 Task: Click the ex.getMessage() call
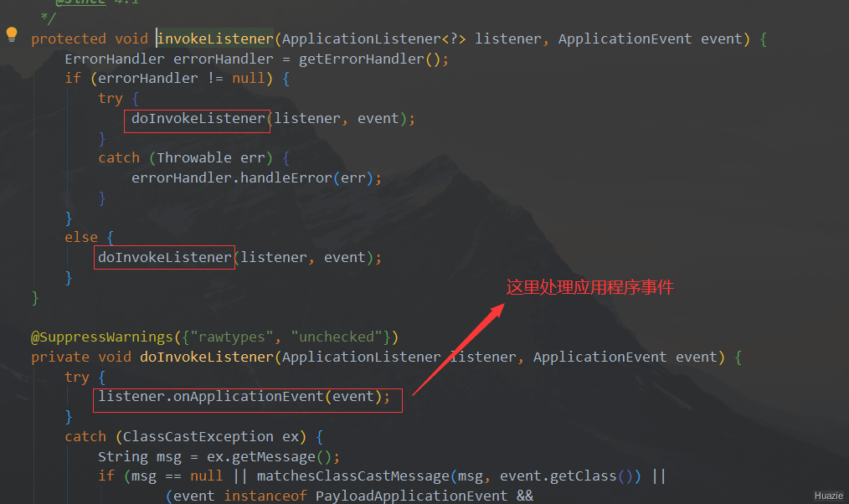coord(269,457)
